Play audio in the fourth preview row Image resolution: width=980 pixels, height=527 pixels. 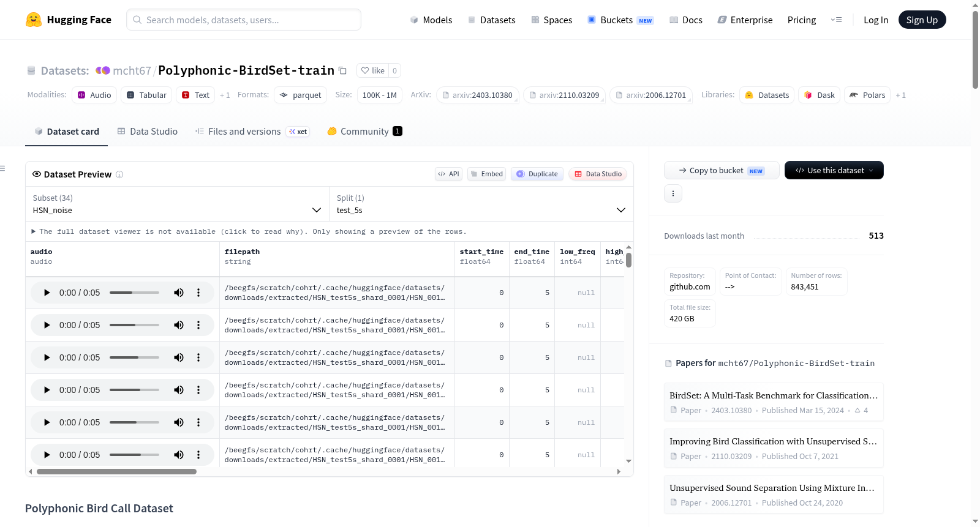[x=47, y=390]
